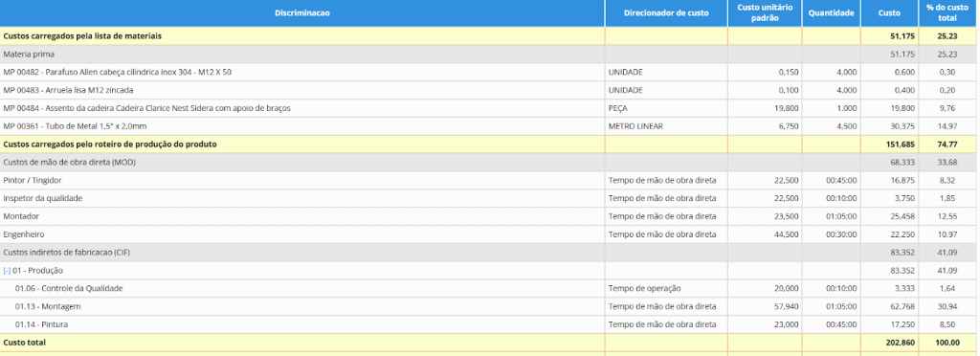
Task: Select the Pintor / Tingidor row
Action: [488, 181]
